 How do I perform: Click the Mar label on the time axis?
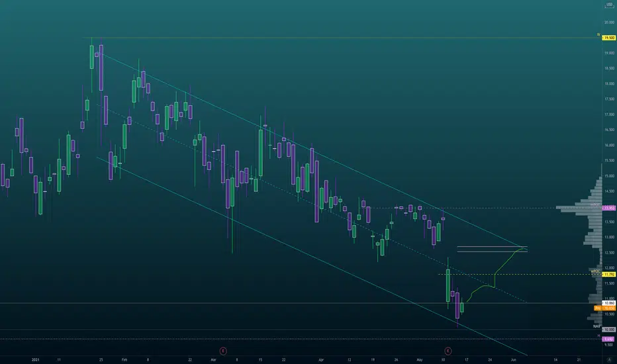213,359
